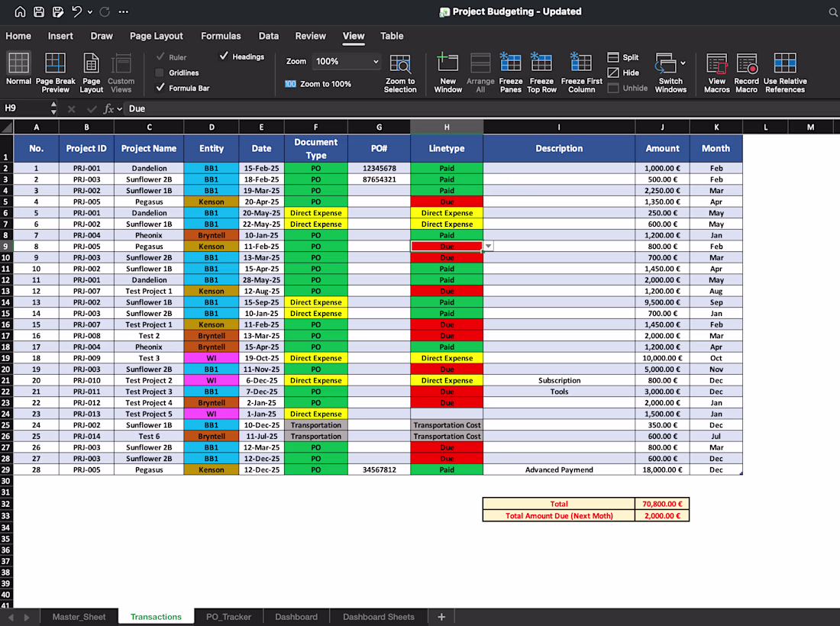Screen dimensions: 840x626
Task: Split the worksheet window
Action: click(623, 57)
